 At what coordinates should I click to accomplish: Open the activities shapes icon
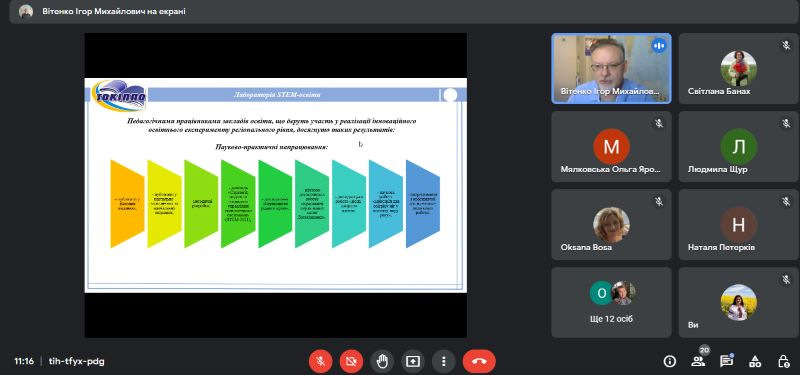pos(755,362)
